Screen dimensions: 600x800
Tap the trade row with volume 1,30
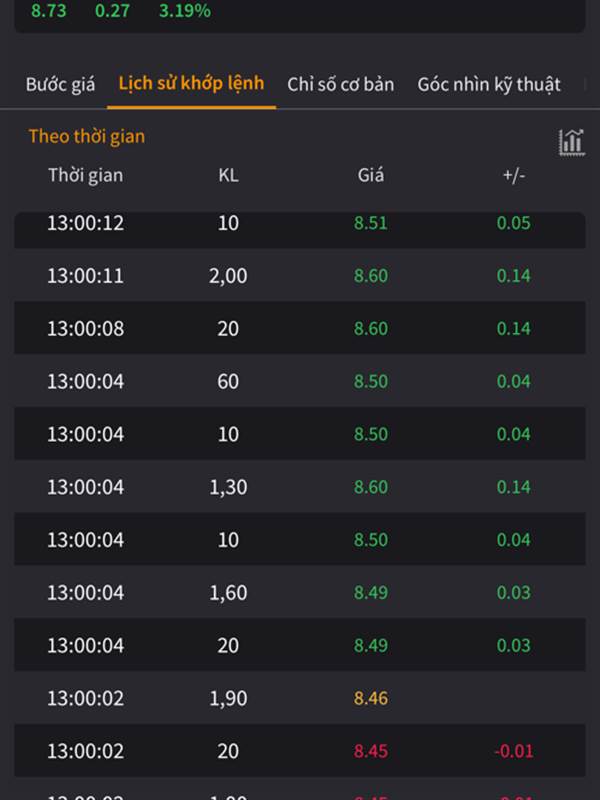tap(299, 487)
